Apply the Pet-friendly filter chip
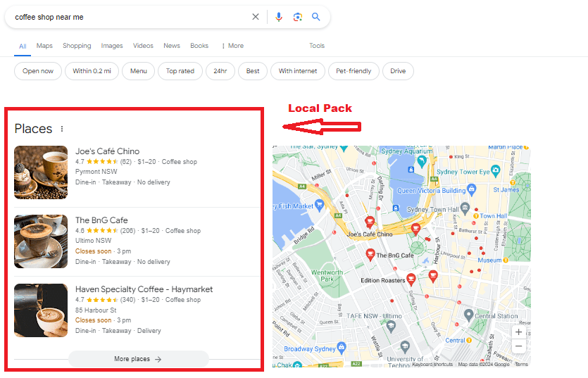This screenshot has height=378, width=588. [x=354, y=71]
